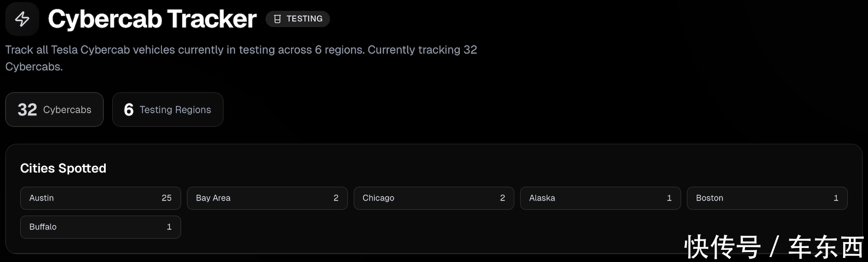Click the count number beside Boston
Screen dimensions: 868x262
click(x=836, y=198)
